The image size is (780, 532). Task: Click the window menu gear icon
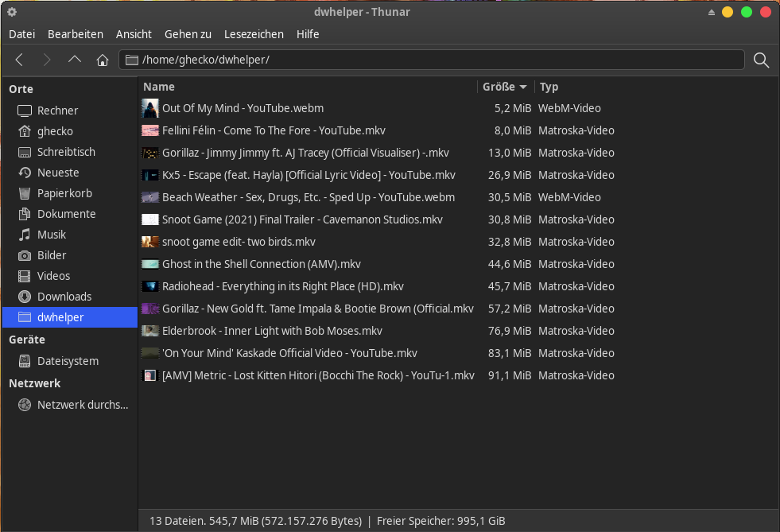pos(12,12)
